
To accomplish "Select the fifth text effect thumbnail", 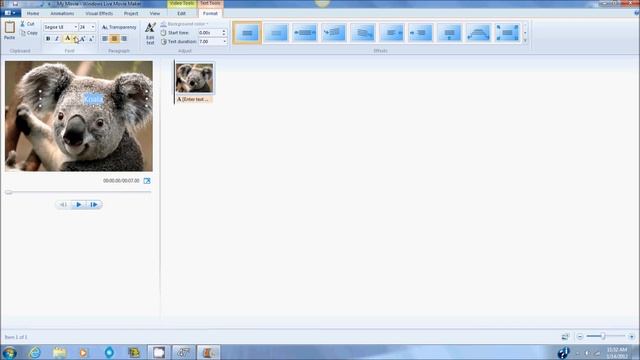I will [363, 33].
